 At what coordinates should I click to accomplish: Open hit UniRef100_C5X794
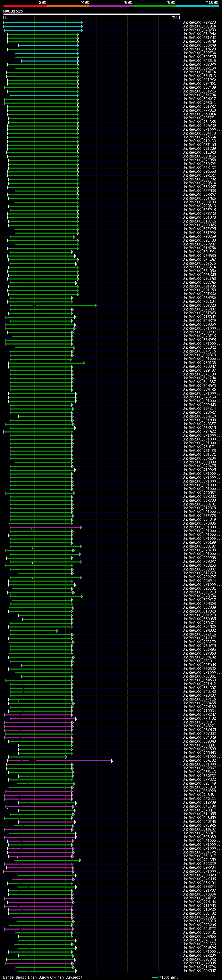pyautogui.click(x=199, y=95)
